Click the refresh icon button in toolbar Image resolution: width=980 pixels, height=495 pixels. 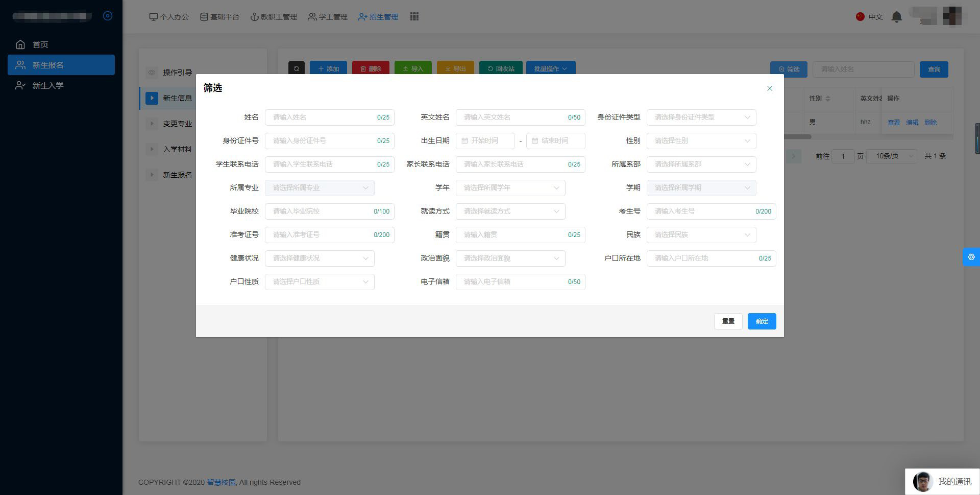point(296,68)
